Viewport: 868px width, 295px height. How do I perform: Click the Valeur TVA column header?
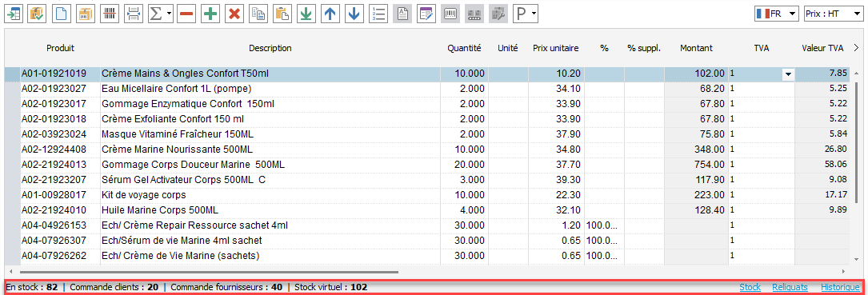[x=822, y=48]
